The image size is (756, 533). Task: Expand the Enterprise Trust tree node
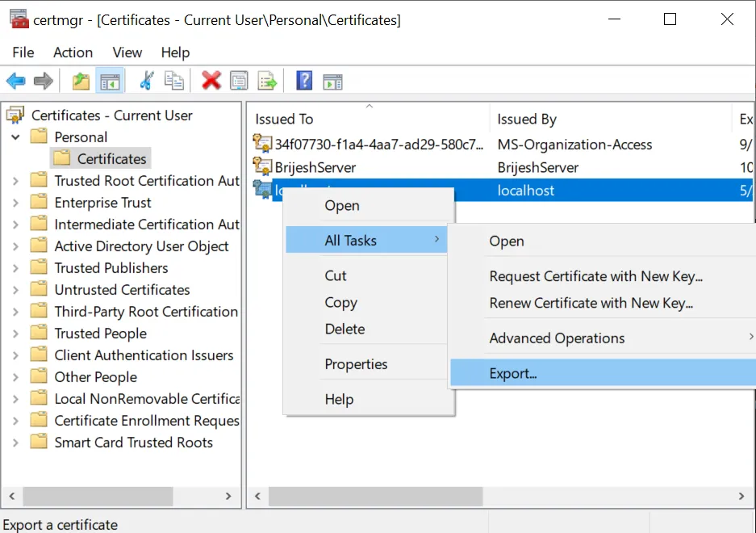(x=15, y=203)
